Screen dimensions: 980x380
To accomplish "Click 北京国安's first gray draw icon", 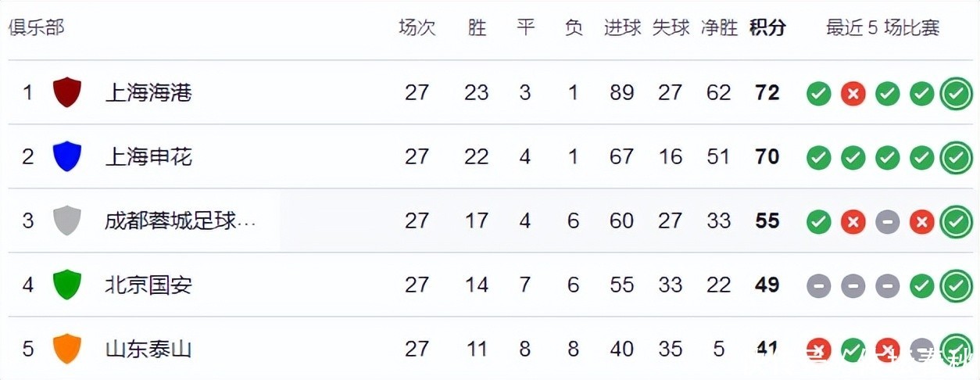I will pos(818,286).
